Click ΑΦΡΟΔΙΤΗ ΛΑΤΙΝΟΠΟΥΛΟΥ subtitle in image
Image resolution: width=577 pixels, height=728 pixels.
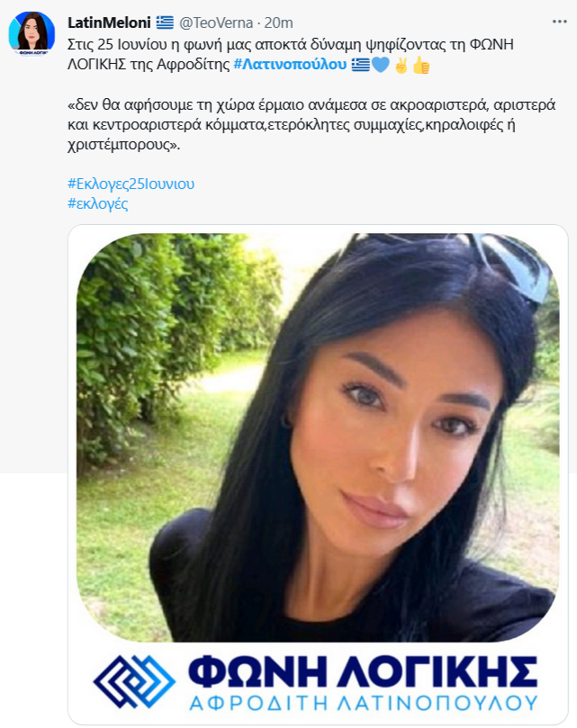364,703
